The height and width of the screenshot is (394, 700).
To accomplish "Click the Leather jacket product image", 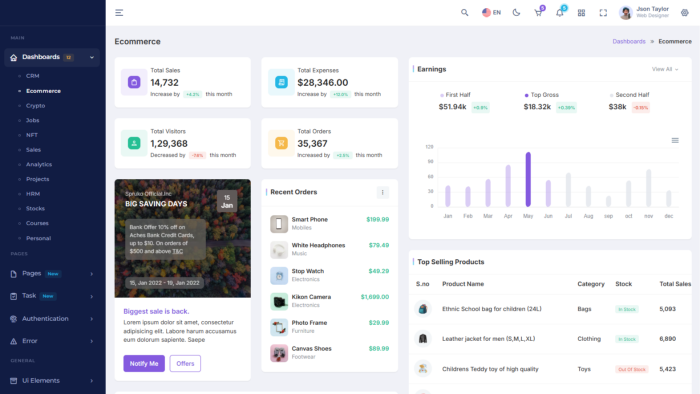I will coord(423,339).
